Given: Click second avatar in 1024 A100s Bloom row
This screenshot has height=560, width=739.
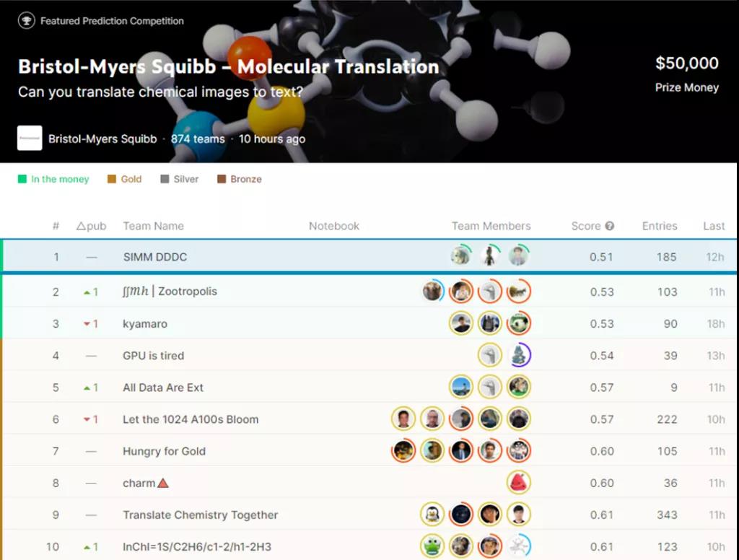Looking at the screenshot, I should pos(432,419).
